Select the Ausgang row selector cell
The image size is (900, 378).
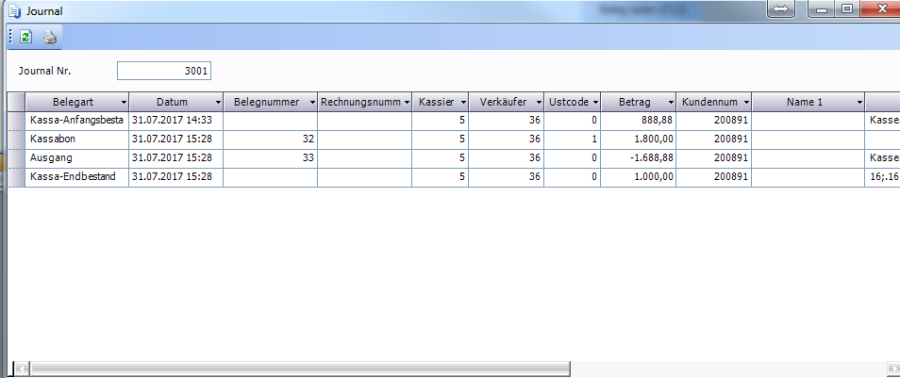[16, 158]
